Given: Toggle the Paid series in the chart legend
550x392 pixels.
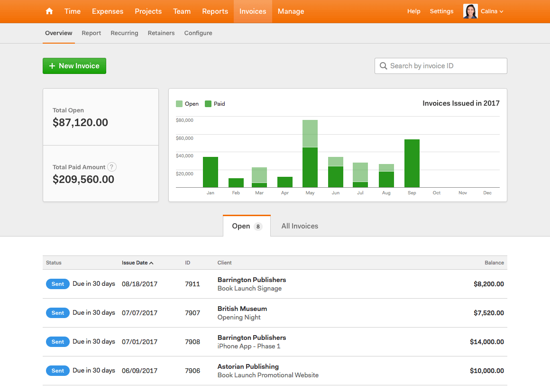Looking at the screenshot, I should tap(214, 103).
